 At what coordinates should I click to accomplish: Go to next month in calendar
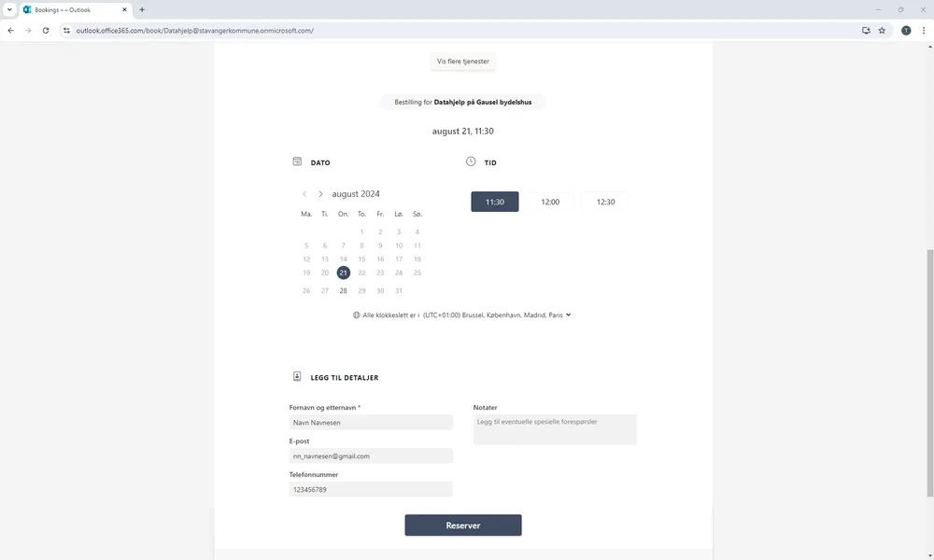[320, 194]
